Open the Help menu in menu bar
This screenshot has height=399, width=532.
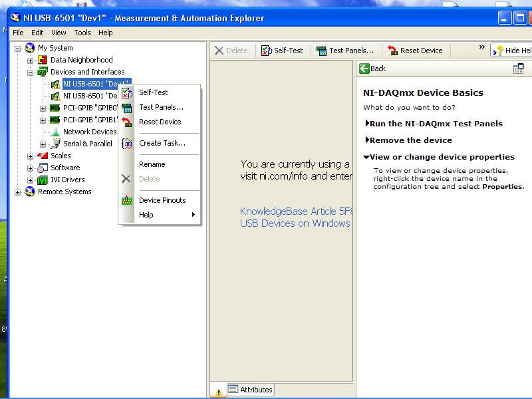click(106, 33)
